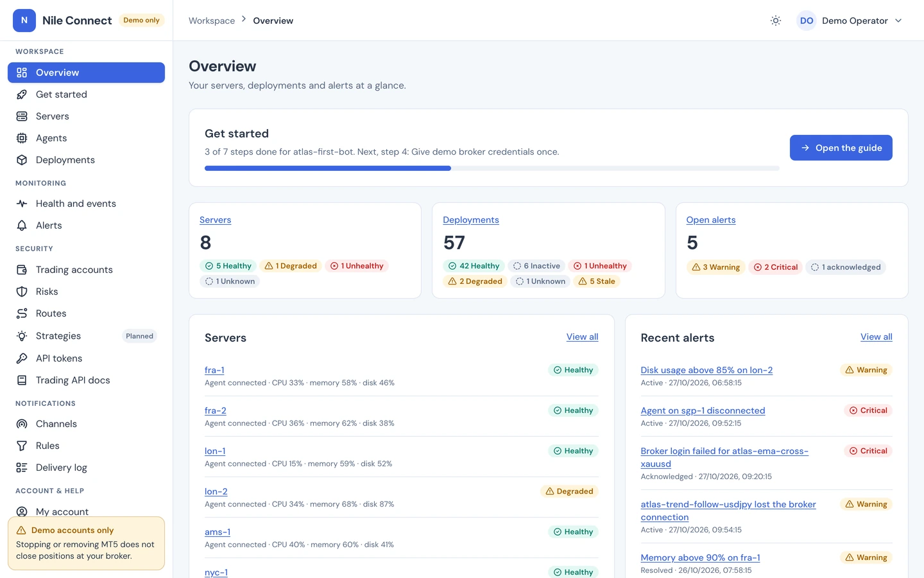Open the lon-2 server link

click(x=216, y=491)
